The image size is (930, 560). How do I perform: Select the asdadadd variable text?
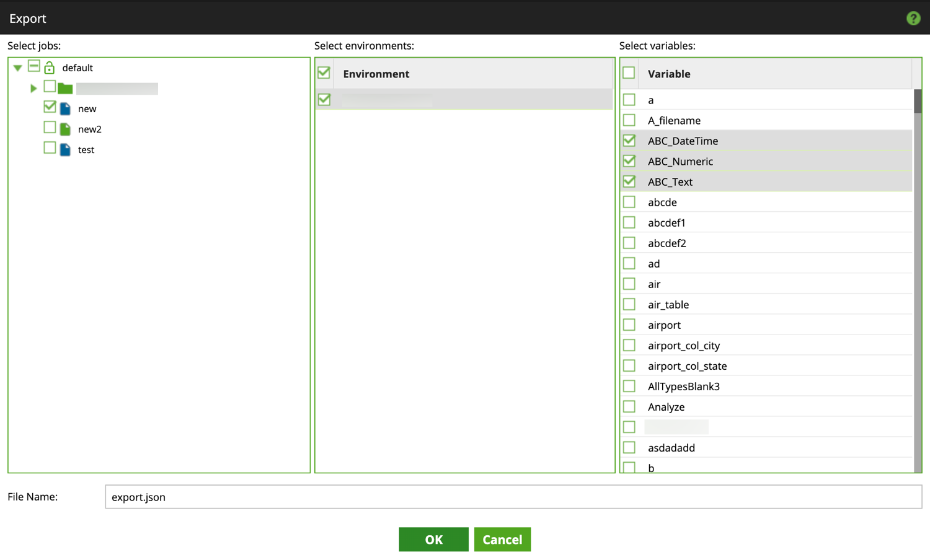point(671,448)
